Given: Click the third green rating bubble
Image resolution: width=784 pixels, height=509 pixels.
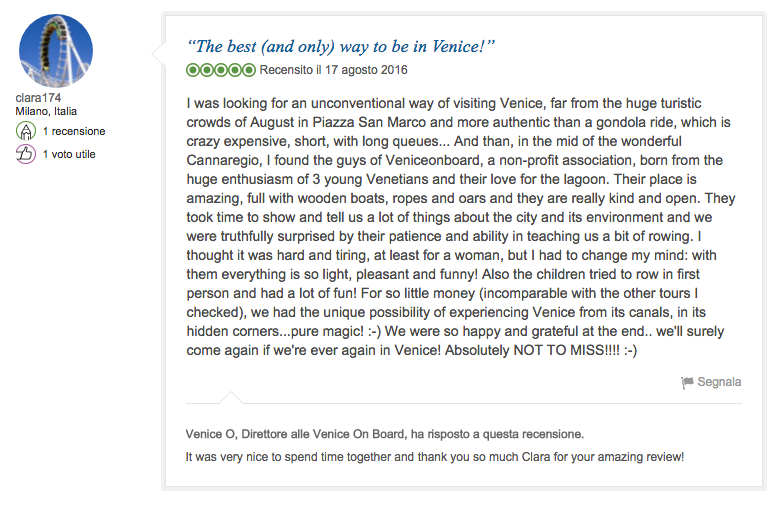Looking at the screenshot, I should pos(221,70).
